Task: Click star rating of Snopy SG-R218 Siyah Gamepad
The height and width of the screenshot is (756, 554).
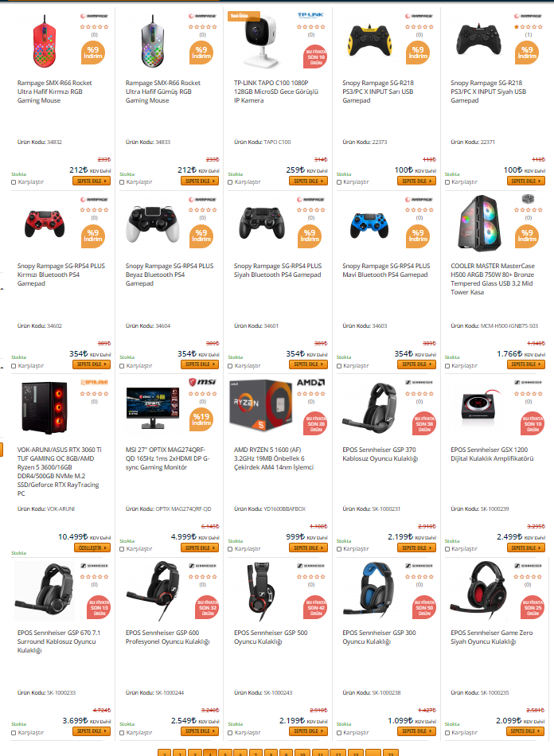Action: (x=528, y=26)
